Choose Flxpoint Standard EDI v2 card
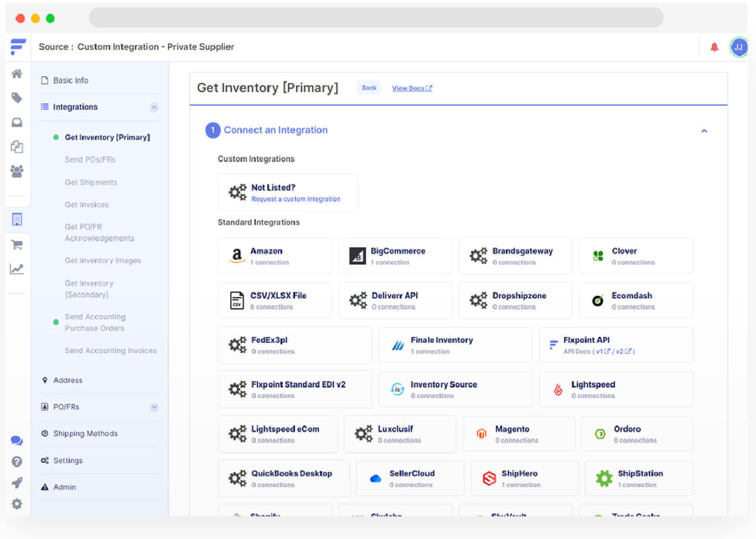The width and height of the screenshot is (756, 539). [295, 389]
